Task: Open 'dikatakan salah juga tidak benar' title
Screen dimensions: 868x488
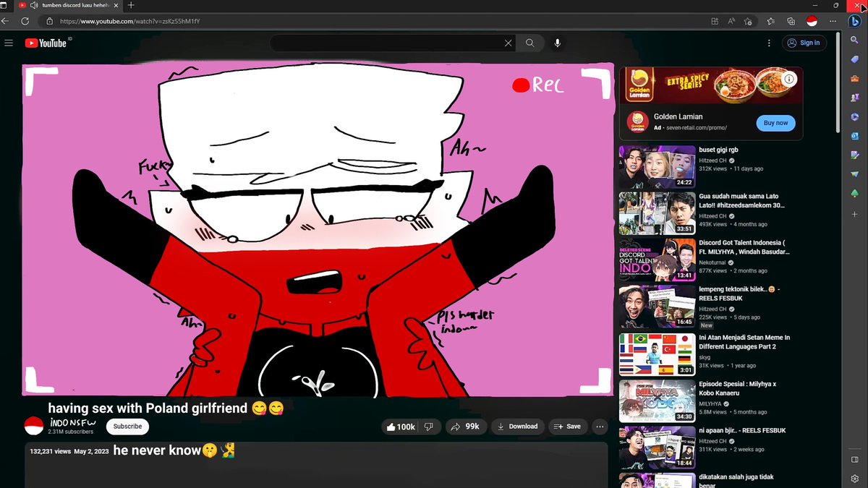Action: pos(736,481)
